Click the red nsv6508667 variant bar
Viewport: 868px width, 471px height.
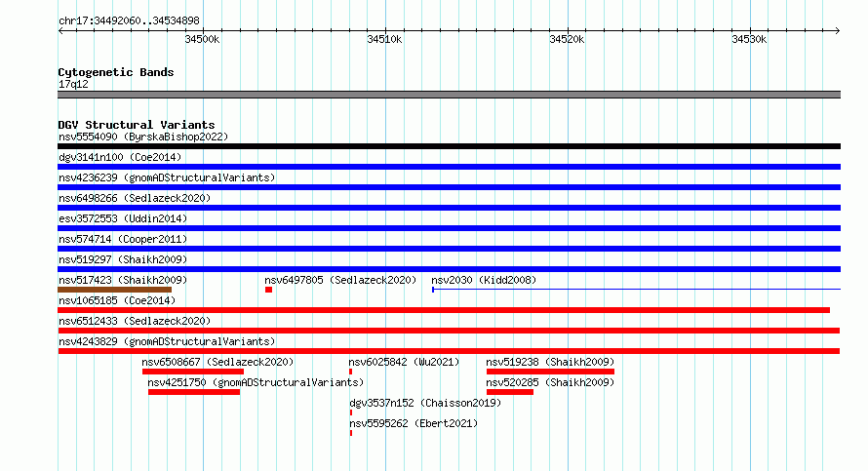pyautogui.click(x=193, y=372)
